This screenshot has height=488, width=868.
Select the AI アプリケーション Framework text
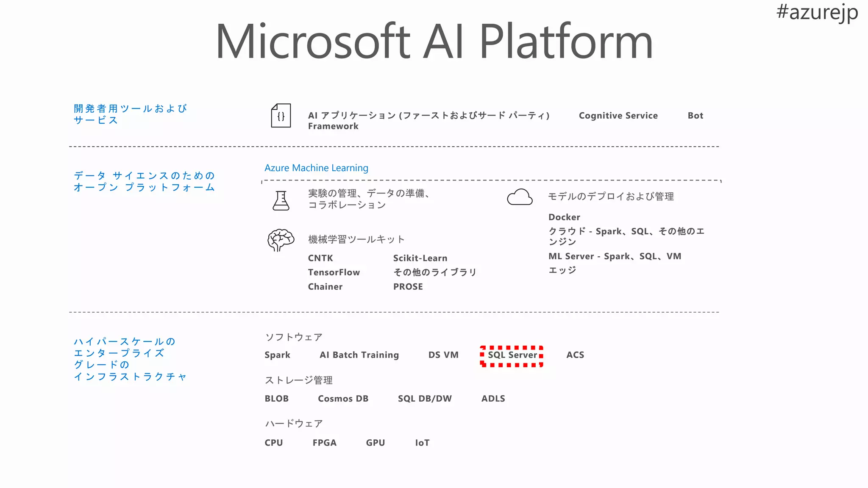428,121
